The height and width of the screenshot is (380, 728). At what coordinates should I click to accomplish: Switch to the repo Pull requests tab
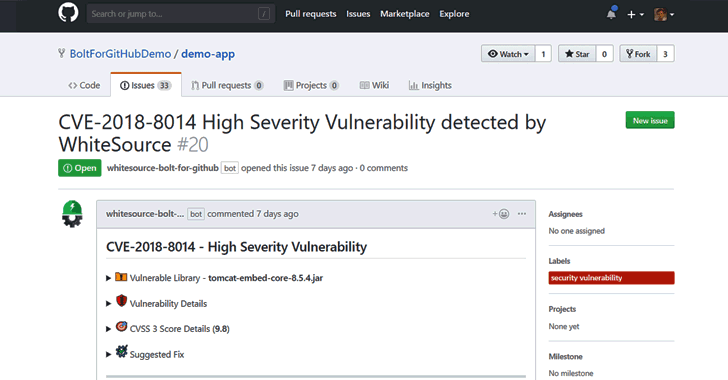click(227, 85)
